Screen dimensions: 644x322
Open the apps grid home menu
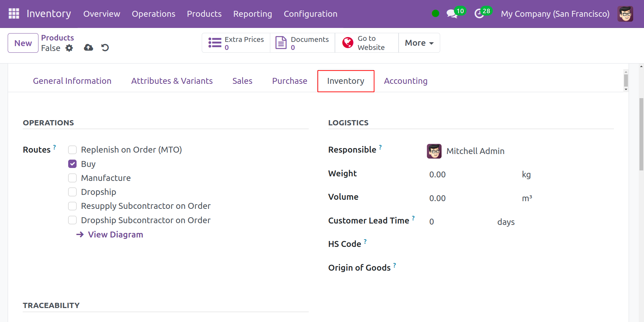14,14
